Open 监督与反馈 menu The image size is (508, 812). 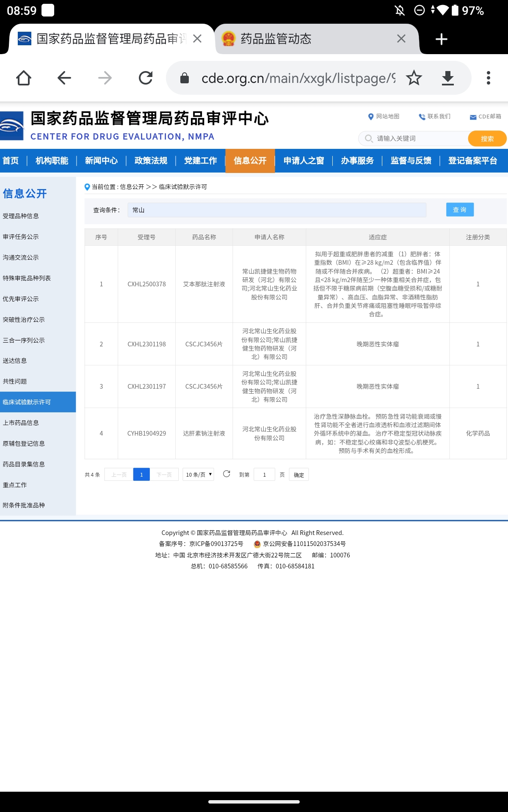(x=411, y=161)
